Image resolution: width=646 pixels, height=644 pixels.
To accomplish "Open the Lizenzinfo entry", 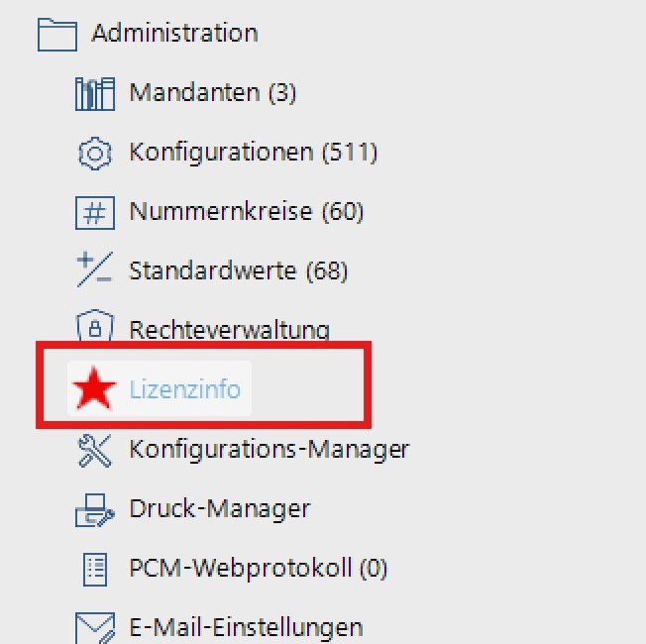I will pyautogui.click(x=184, y=389).
